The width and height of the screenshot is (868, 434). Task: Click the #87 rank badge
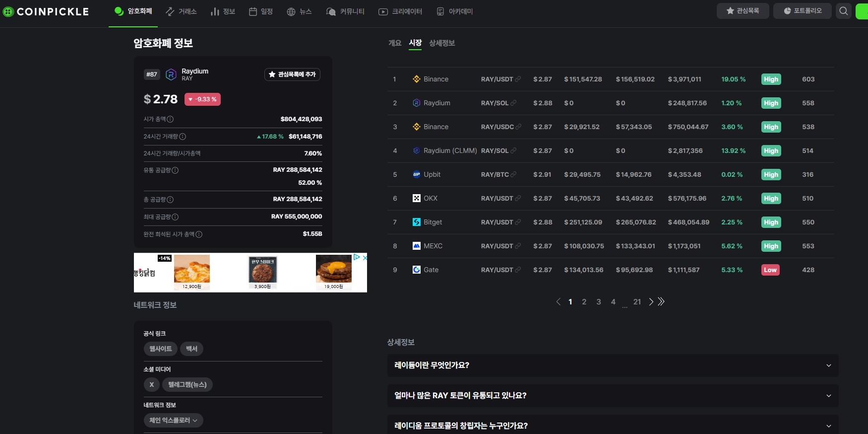(x=152, y=74)
